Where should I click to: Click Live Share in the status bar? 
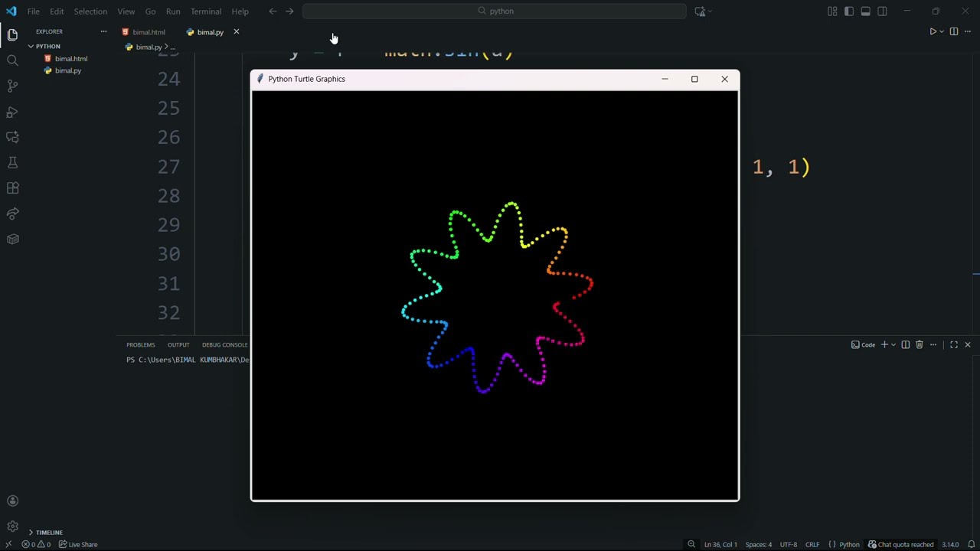[x=78, y=545]
